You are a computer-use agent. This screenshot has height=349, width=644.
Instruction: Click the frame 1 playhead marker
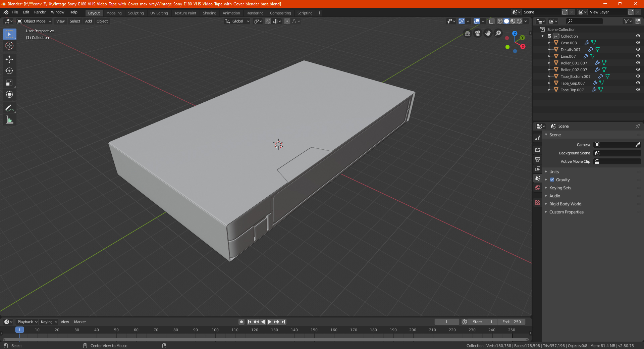coord(19,330)
